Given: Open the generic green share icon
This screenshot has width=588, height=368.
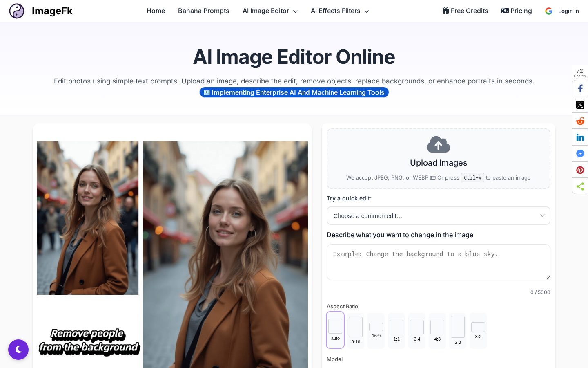Looking at the screenshot, I should click(580, 186).
